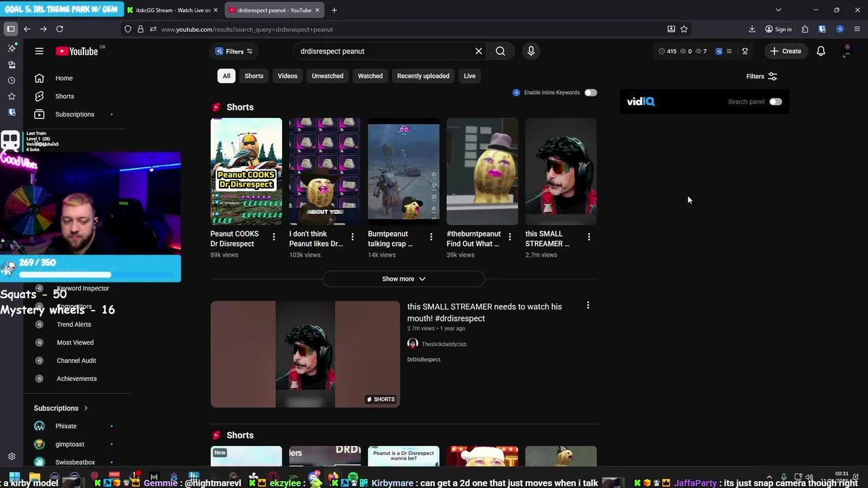Toggle Enable Inline Keywords switch

[591, 92]
